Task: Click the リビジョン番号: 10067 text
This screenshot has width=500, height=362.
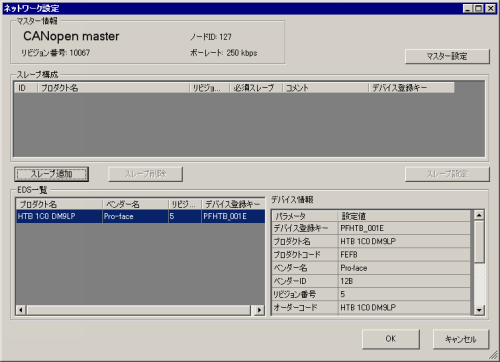Action: pyautogui.click(x=55, y=53)
